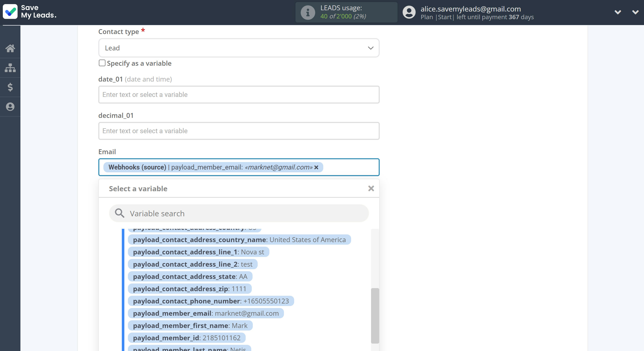Open profile user icon in sidebar
Image resolution: width=644 pixels, height=351 pixels.
10,107
